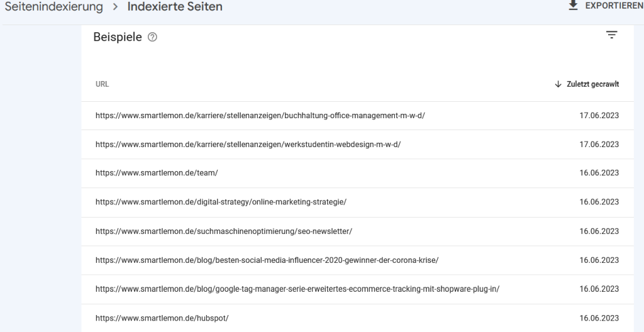Click crawl date 16.06.2023 of team row
Viewport: 644px width, 332px height.
pos(599,173)
